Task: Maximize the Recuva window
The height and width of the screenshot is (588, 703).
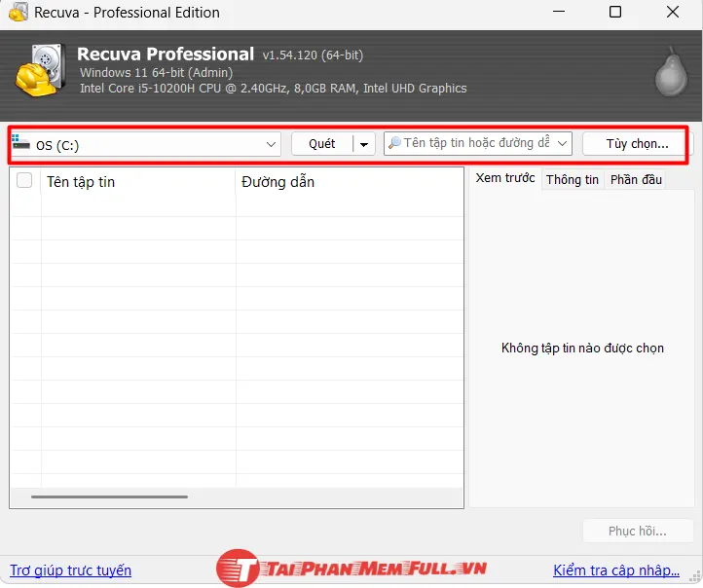Action: pyautogui.click(x=615, y=12)
